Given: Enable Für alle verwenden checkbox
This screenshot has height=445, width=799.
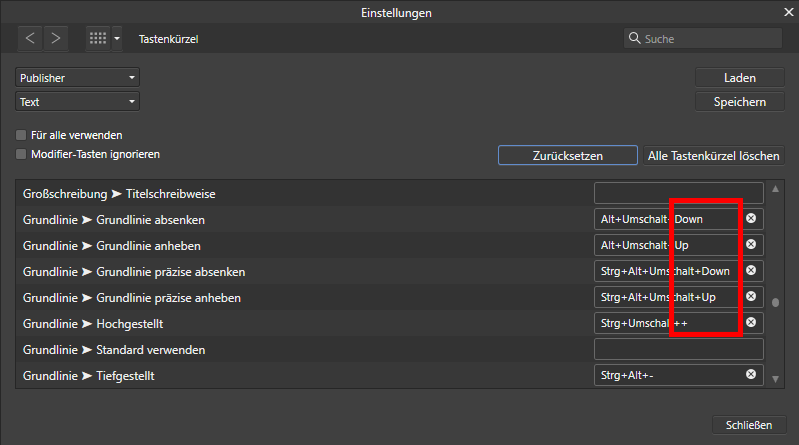Looking at the screenshot, I should pos(21,135).
